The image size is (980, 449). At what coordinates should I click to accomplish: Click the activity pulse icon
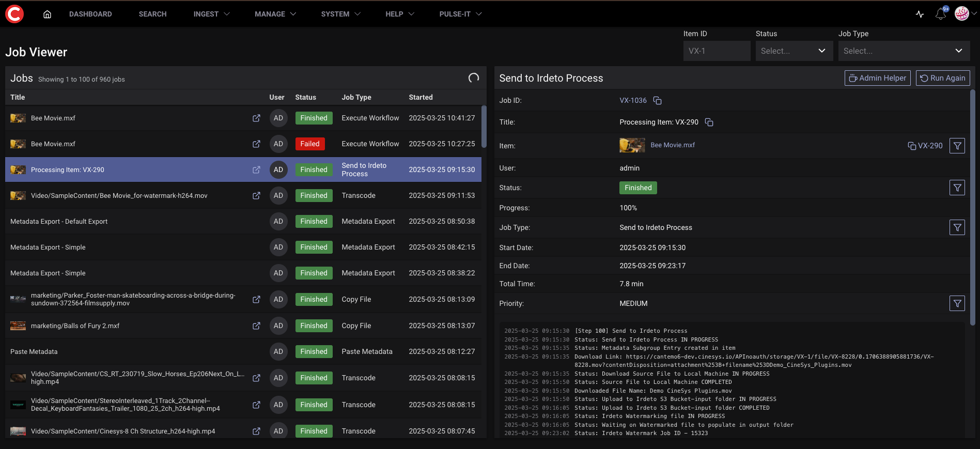920,14
